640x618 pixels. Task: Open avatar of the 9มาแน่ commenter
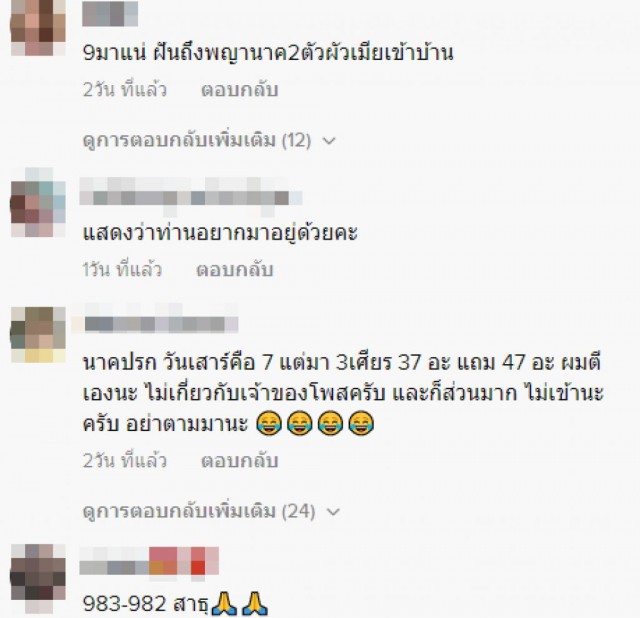tap(38, 28)
